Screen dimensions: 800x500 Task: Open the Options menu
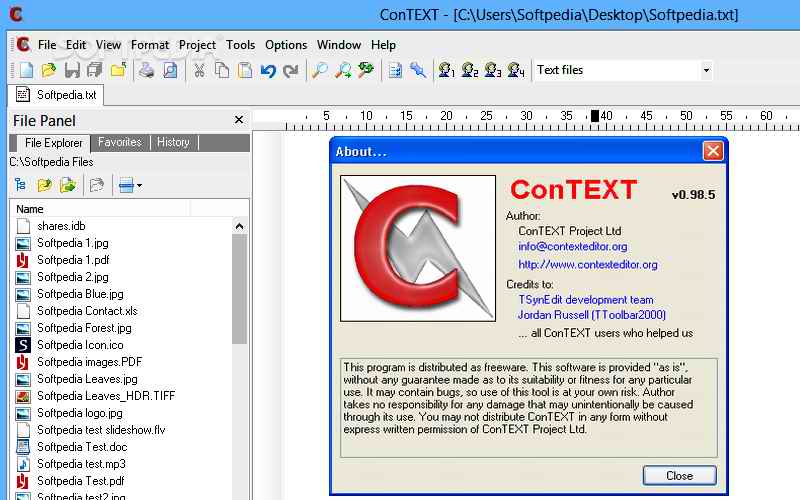286,45
